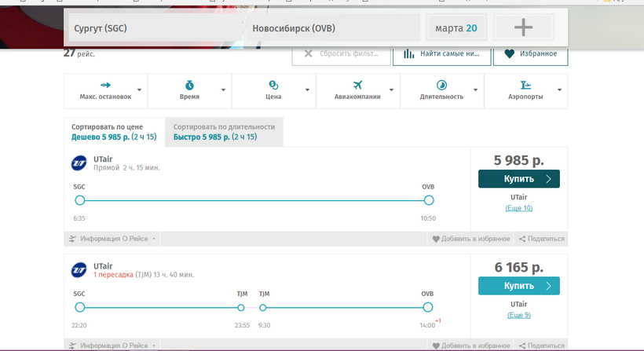The image size is (644, 351).
Task: Click the Сургут (SGC) origin field
Action: 153,29
